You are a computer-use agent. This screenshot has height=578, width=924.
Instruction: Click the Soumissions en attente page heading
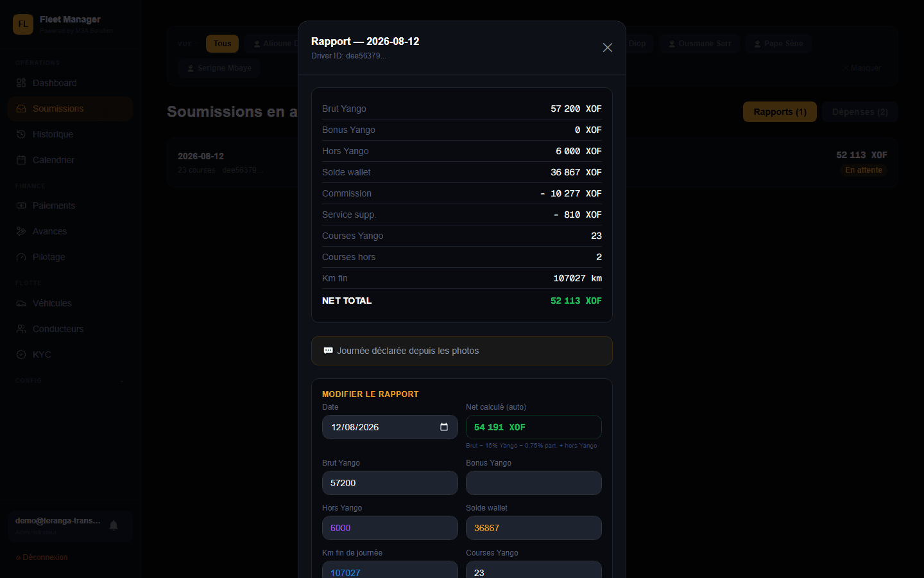(x=232, y=112)
